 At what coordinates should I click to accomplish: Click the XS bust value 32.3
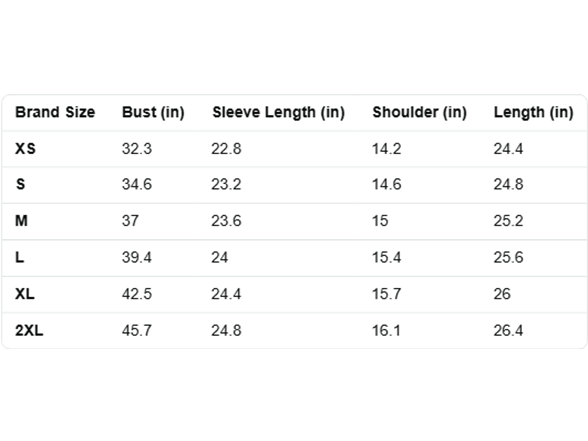point(136,149)
